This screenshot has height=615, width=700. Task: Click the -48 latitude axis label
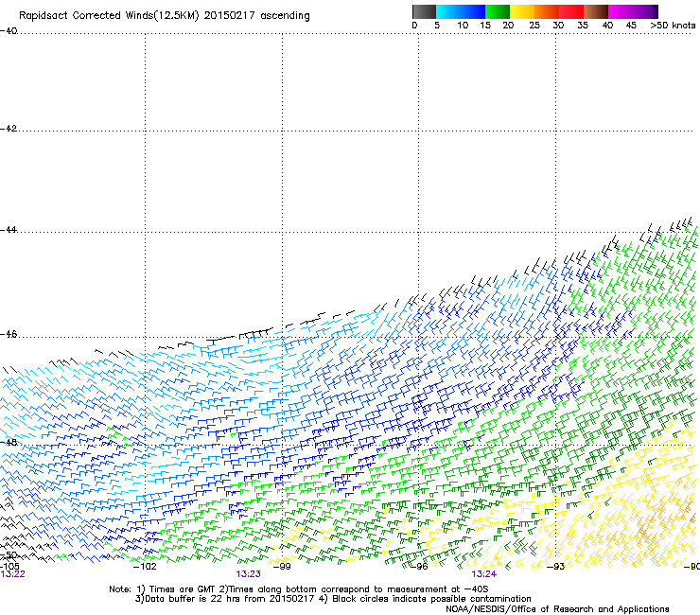(x=9, y=442)
